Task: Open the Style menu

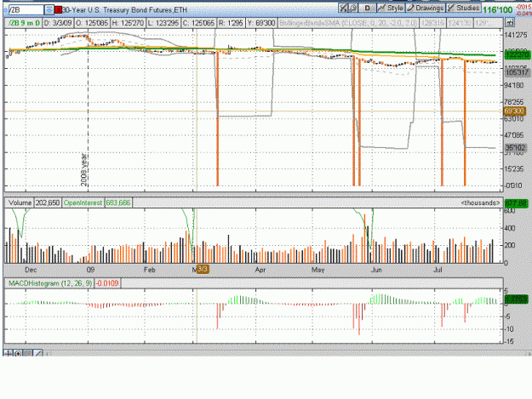Action: pos(391,8)
